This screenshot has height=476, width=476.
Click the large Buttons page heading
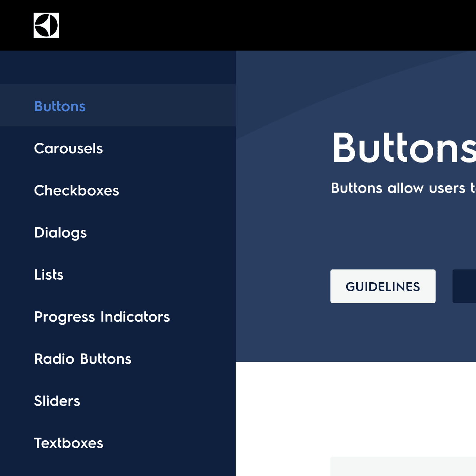[x=403, y=148]
